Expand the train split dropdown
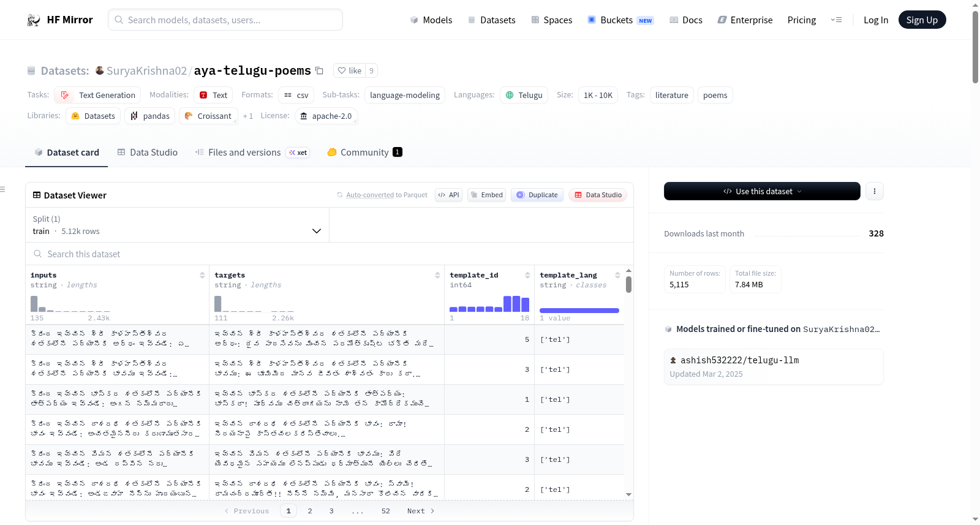The height and width of the screenshot is (525, 980). [x=177, y=225]
